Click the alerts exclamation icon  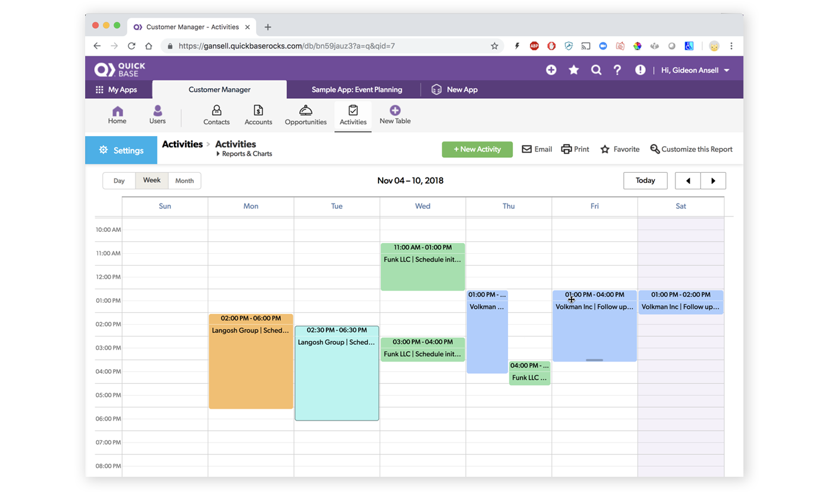pyautogui.click(x=640, y=70)
